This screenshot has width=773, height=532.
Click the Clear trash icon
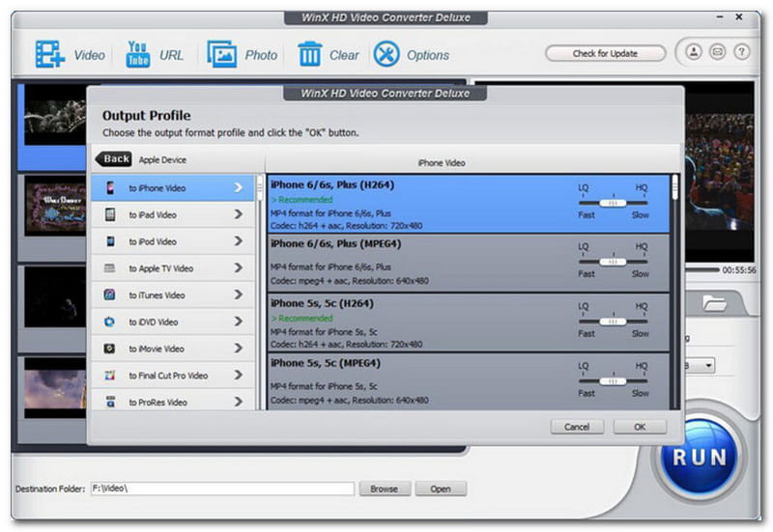[310, 54]
